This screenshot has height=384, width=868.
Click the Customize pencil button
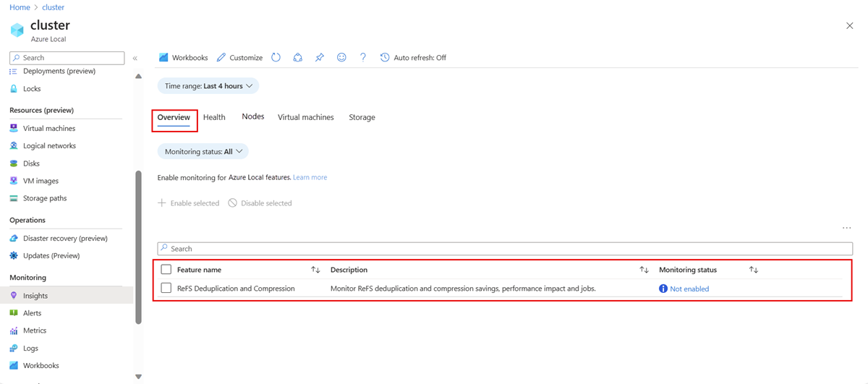[x=239, y=58]
